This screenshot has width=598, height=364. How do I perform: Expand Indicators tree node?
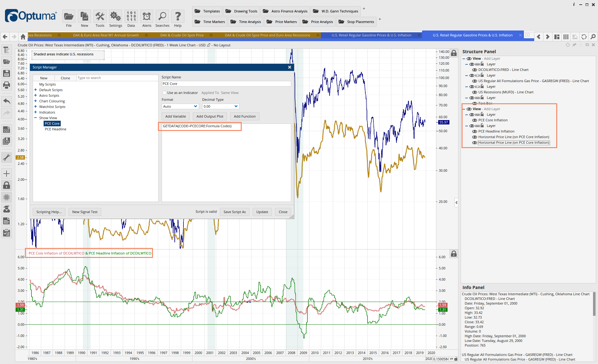click(36, 112)
